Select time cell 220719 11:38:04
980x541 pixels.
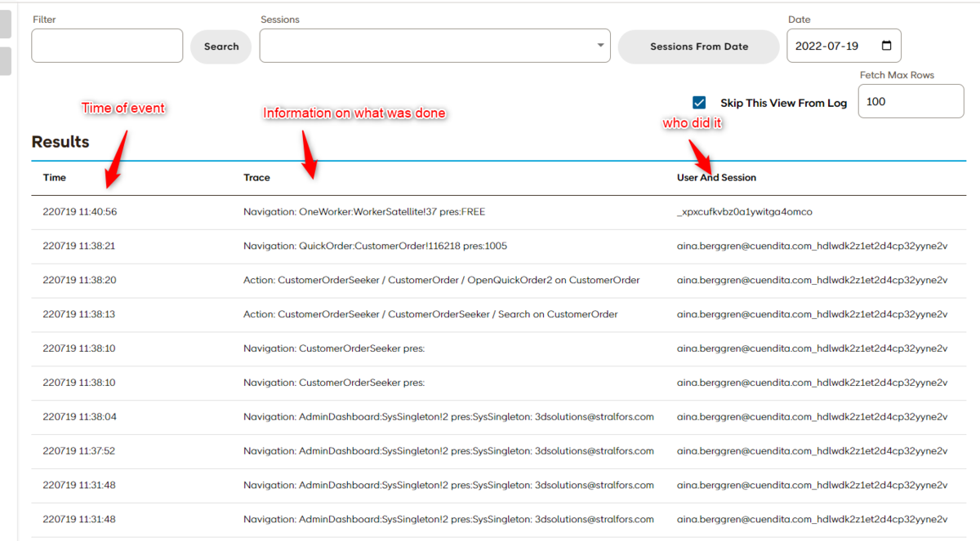80,417
